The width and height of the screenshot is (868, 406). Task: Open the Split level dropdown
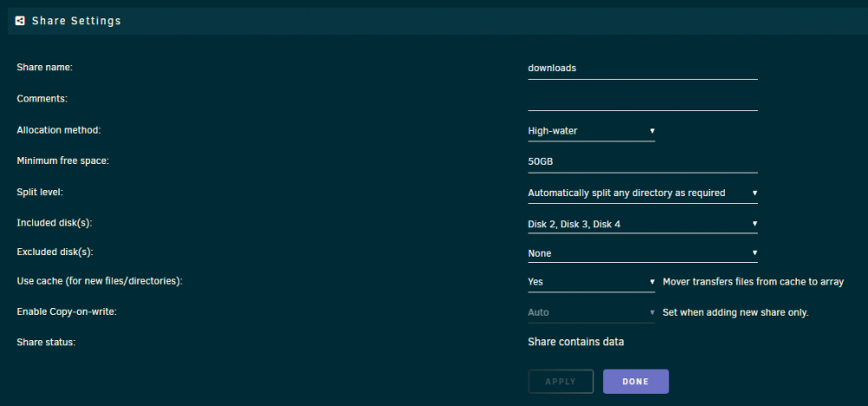642,193
